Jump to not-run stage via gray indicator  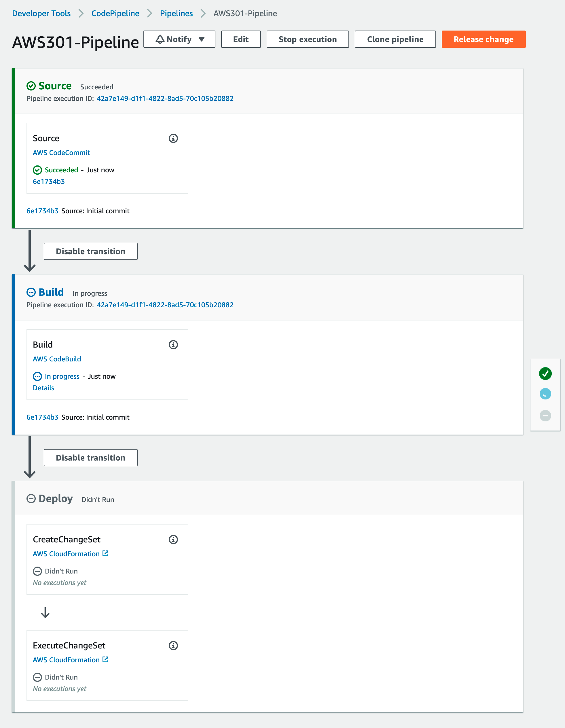[545, 416]
